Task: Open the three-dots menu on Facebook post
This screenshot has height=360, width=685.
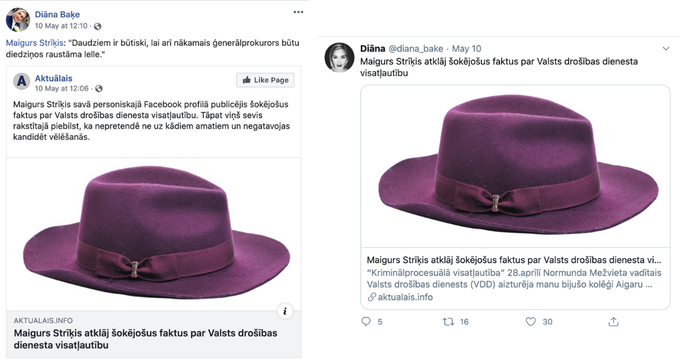Action: click(x=298, y=12)
